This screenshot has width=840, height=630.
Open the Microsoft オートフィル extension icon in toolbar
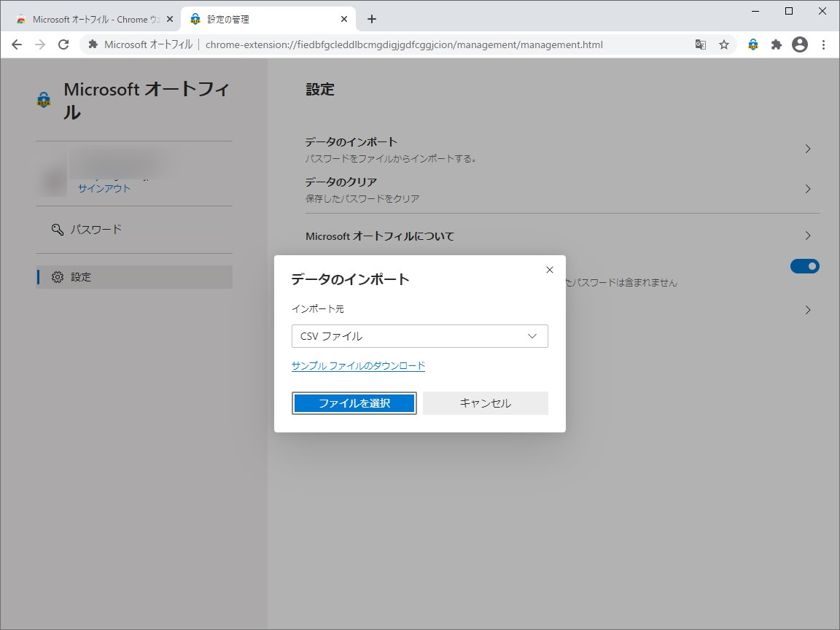[x=752, y=44]
